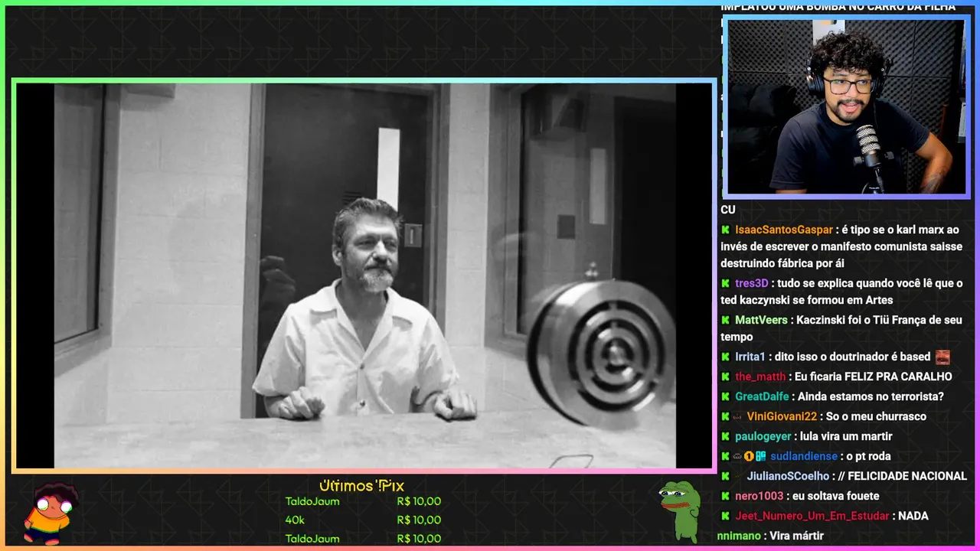The width and height of the screenshot is (980, 551).
Task: Click username the_matth in chat
Action: point(760,377)
